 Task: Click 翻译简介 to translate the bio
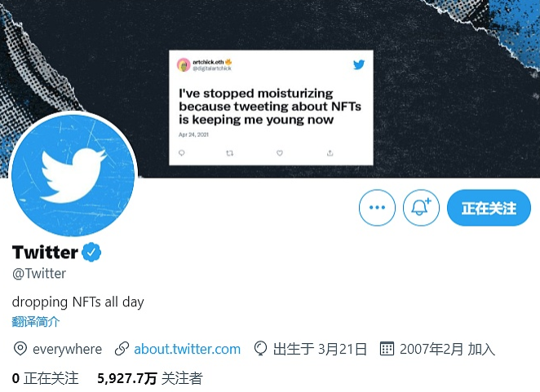point(36,322)
